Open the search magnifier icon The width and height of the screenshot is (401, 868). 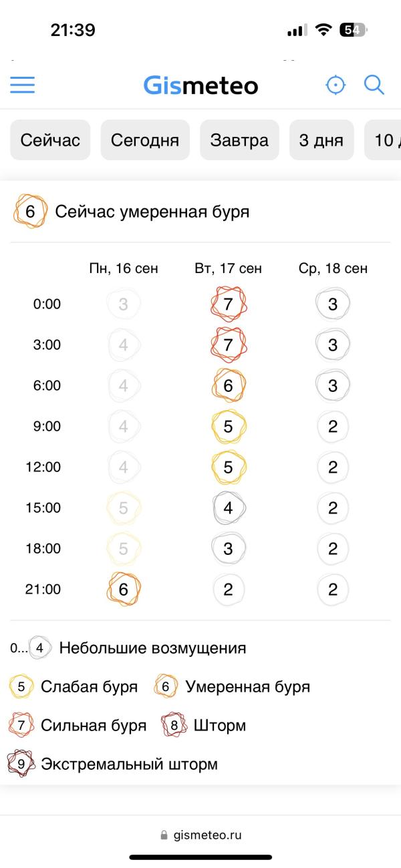point(374,85)
